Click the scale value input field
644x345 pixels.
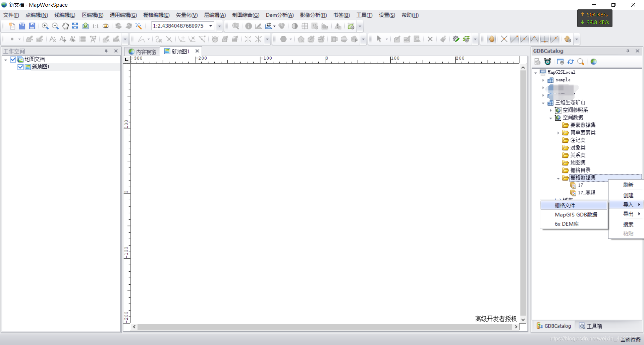[x=180, y=26]
